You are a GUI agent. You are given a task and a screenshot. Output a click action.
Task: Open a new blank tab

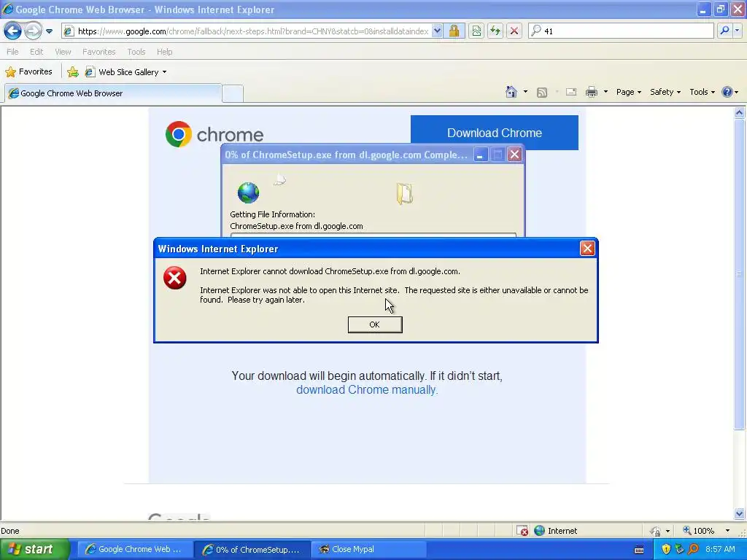(233, 93)
